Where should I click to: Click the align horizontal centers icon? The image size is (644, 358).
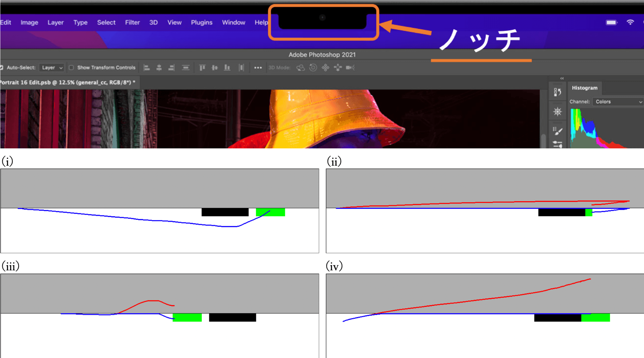tap(159, 68)
